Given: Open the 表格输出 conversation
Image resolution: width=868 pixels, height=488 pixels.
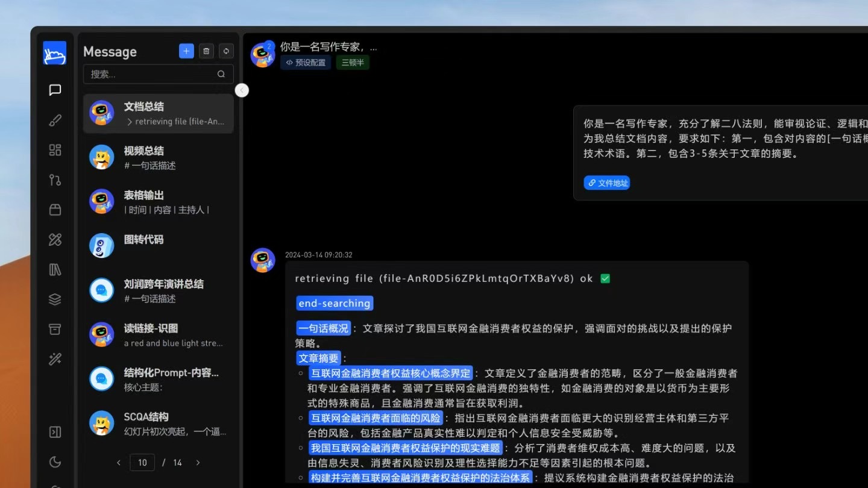Looking at the screenshot, I should (x=158, y=202).
